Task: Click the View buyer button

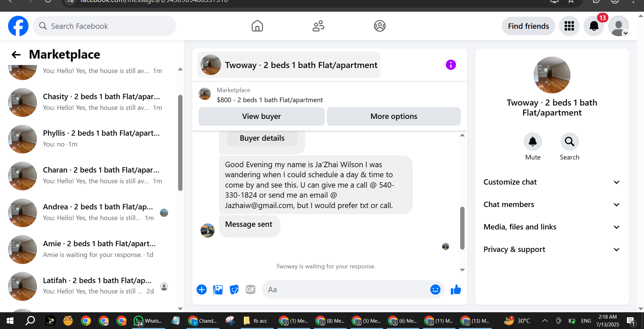Action: tap(262, 116)
